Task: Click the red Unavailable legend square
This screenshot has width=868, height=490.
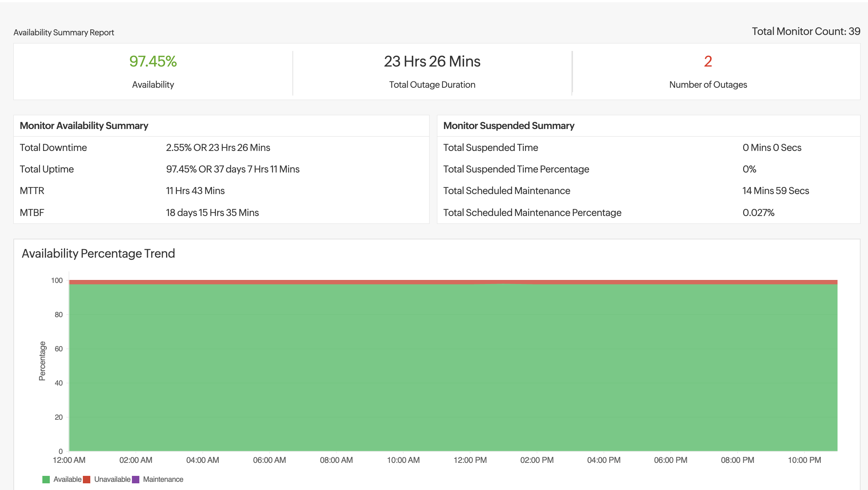Action: 87,480
